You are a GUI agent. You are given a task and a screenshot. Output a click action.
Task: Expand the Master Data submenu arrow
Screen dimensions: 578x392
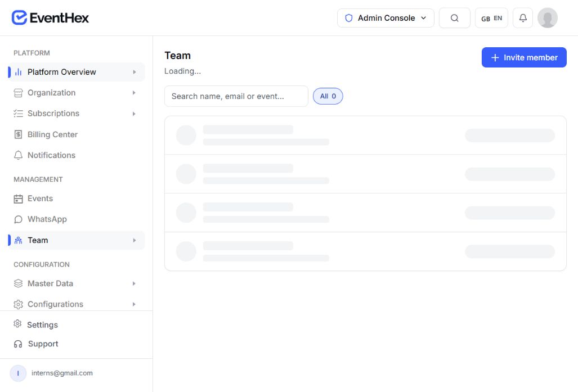point(134,283)
